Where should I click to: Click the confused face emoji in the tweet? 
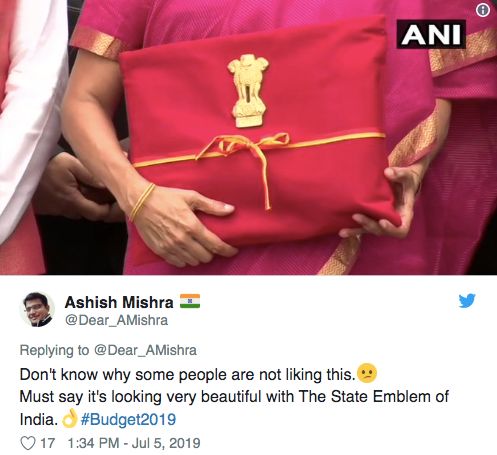coord(367,373)
